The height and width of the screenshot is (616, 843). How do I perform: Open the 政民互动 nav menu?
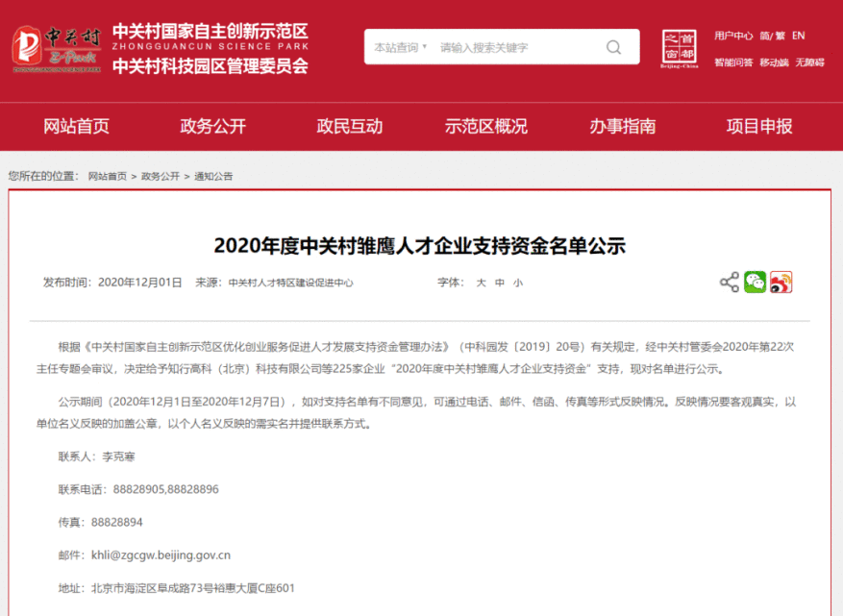pyautogui.click(x=350, y=126)
